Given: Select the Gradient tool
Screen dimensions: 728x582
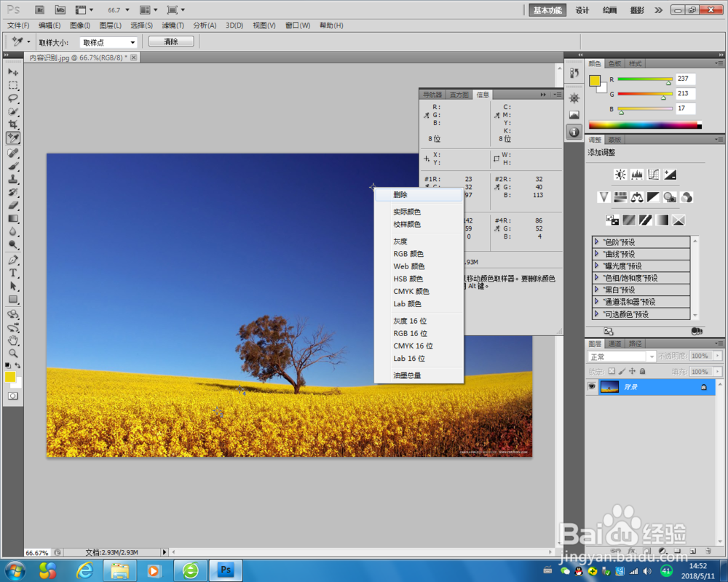Looking at the screenshot, I should pos(13,218).
